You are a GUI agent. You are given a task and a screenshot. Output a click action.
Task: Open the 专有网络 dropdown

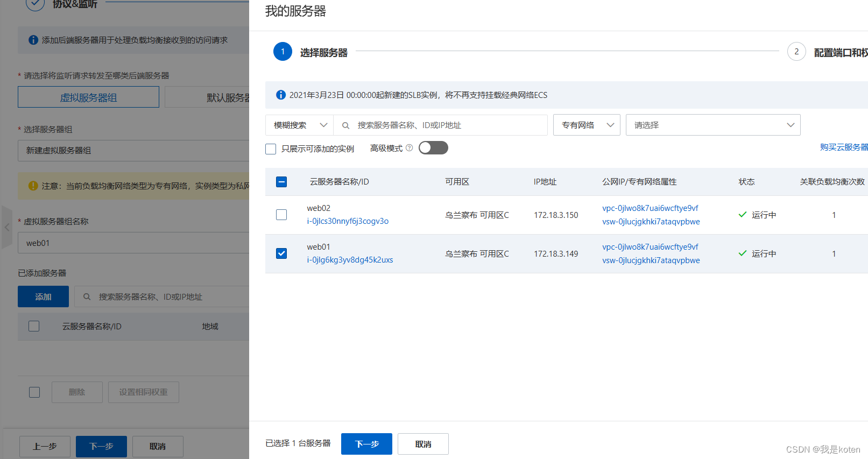click(587, 125)
